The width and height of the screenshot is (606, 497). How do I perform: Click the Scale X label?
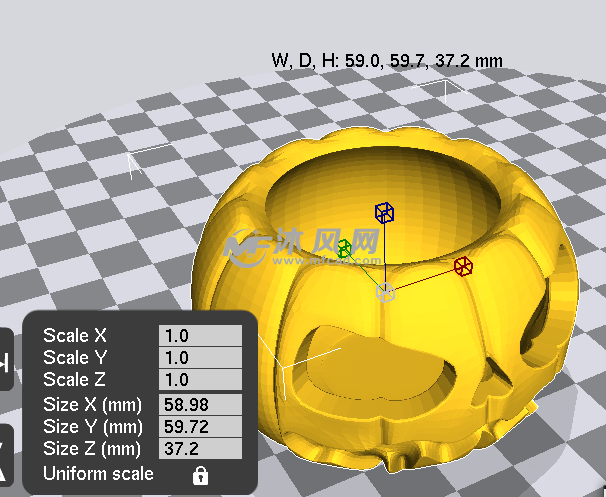coord(74,336)
